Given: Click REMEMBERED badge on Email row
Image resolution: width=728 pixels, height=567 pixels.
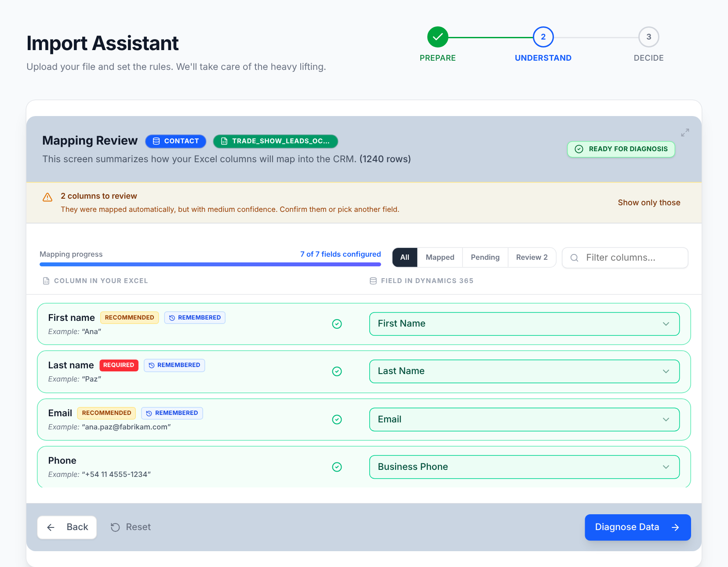Looking at the screenshot, I should tap(172, 413).
